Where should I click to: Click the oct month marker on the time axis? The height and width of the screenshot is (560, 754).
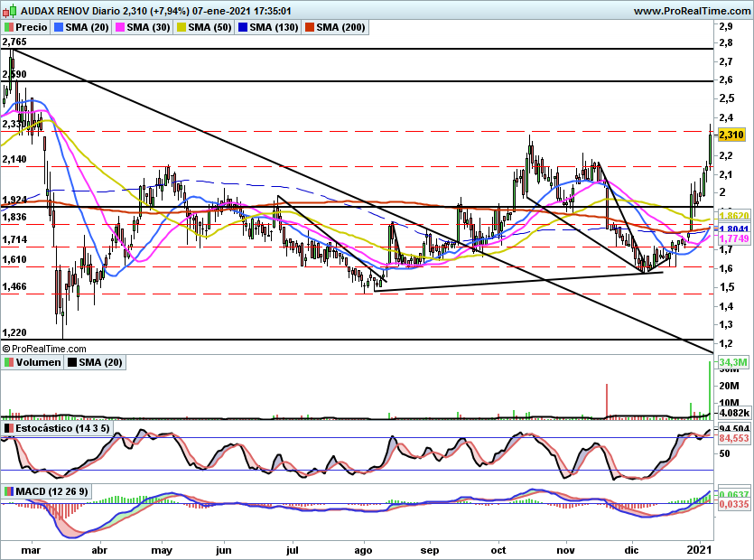[x=498, y=549]
